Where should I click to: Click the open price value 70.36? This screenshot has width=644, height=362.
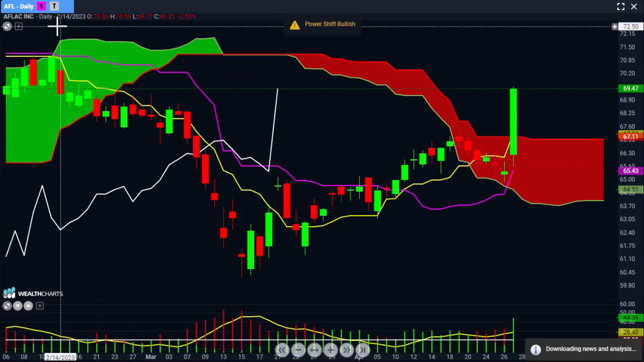tap(101, 16)
